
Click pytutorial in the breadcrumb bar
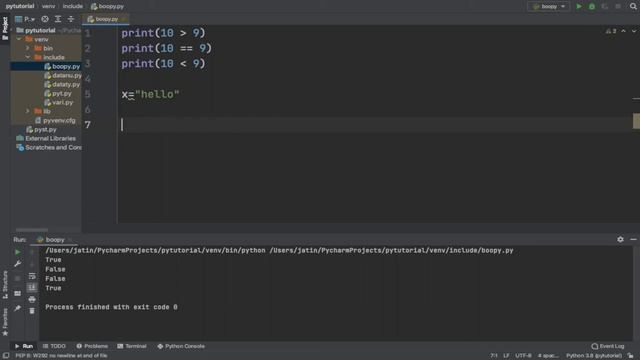click(x=20, y=6)
